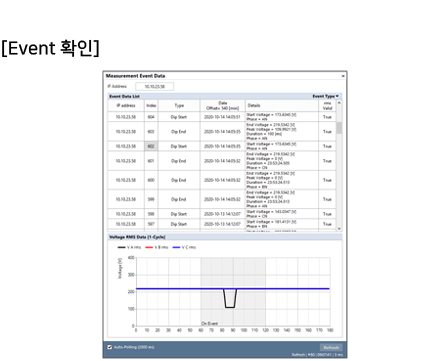433x361 pixels.
Task: Click the Type column header
Action: pos(179,106)
